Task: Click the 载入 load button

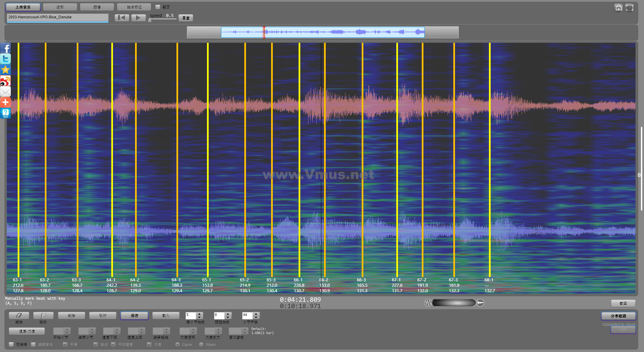Action: coord(166,316)
